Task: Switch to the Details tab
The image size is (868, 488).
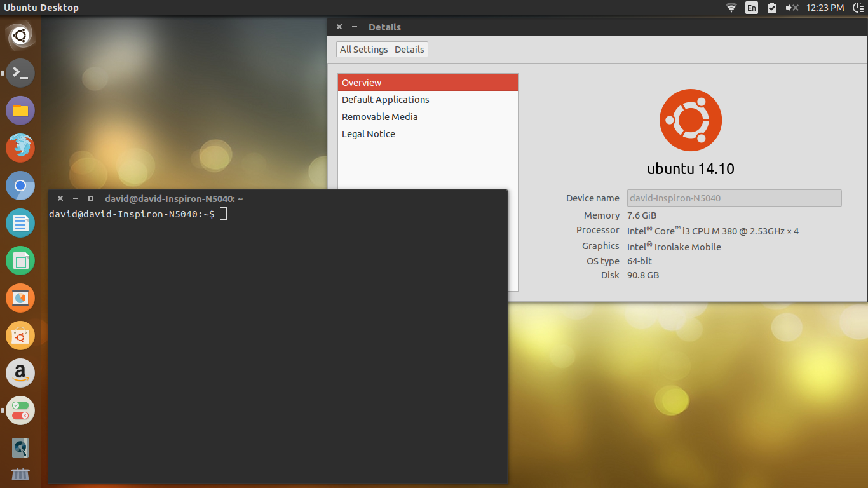Action: [409, 49]
